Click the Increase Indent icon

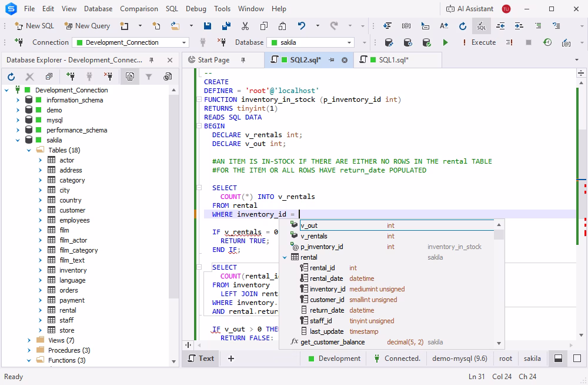point(519,26)
